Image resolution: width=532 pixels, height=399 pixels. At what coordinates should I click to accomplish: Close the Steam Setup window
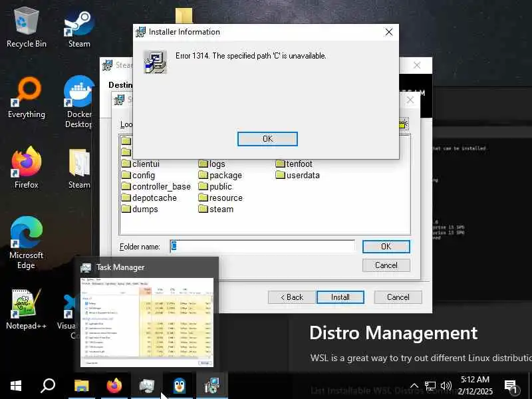tap(417, 65)
